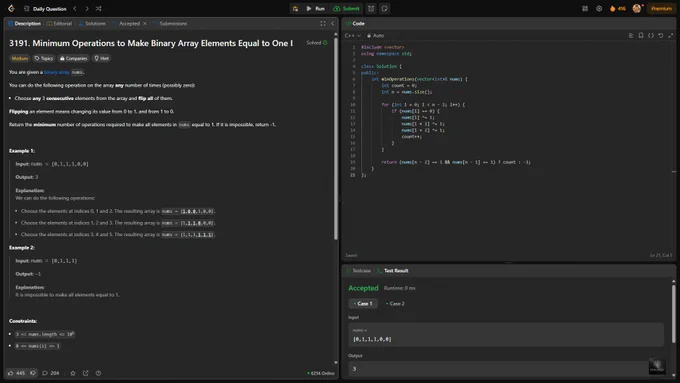Maximize the description panel
680x383 pixels.
click(x=323, y=23)
